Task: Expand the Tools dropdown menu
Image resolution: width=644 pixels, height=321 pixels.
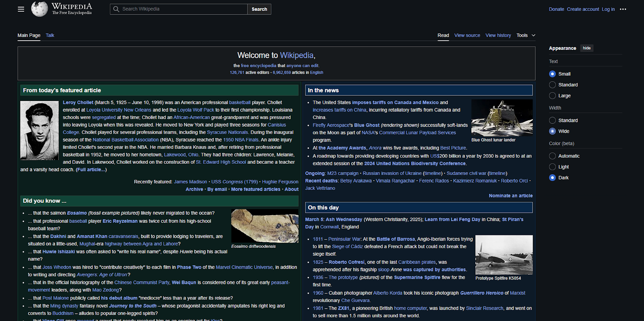Action: pos(526,35)
